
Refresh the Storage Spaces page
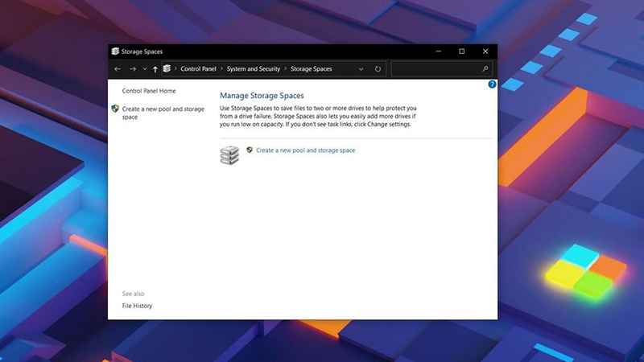[378, 69]
